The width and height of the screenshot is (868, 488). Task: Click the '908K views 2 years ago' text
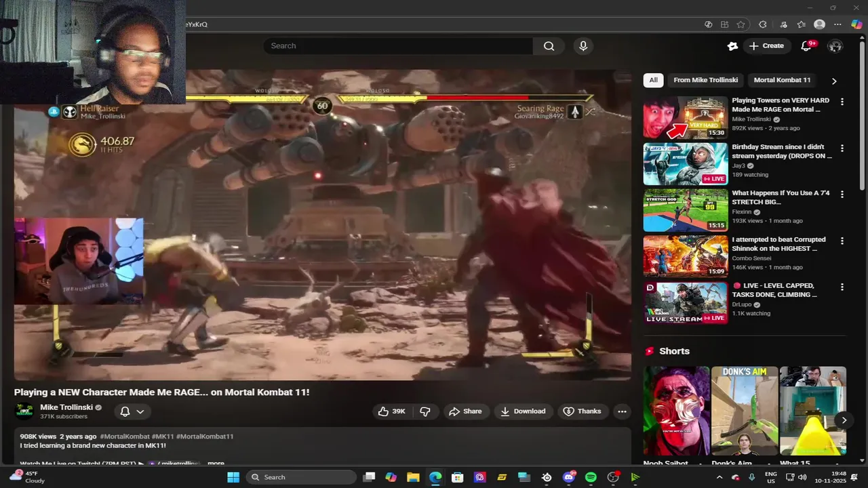[x=58, y=436]
